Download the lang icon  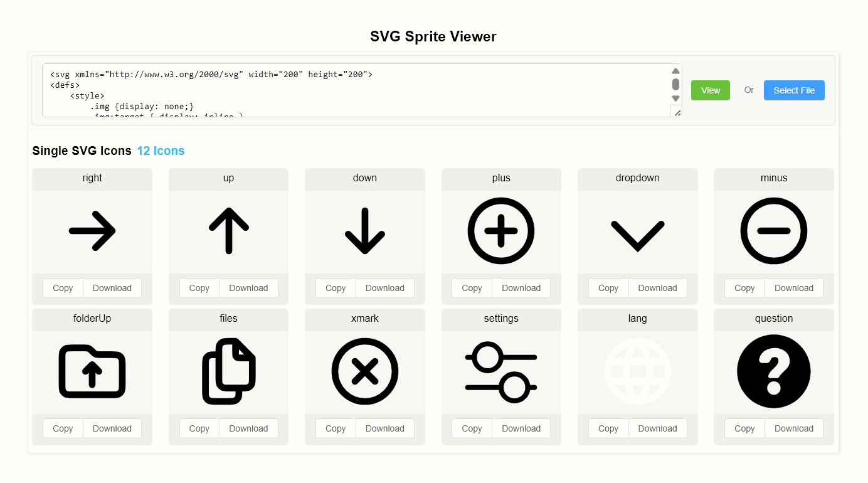click(x=657, y=428)
